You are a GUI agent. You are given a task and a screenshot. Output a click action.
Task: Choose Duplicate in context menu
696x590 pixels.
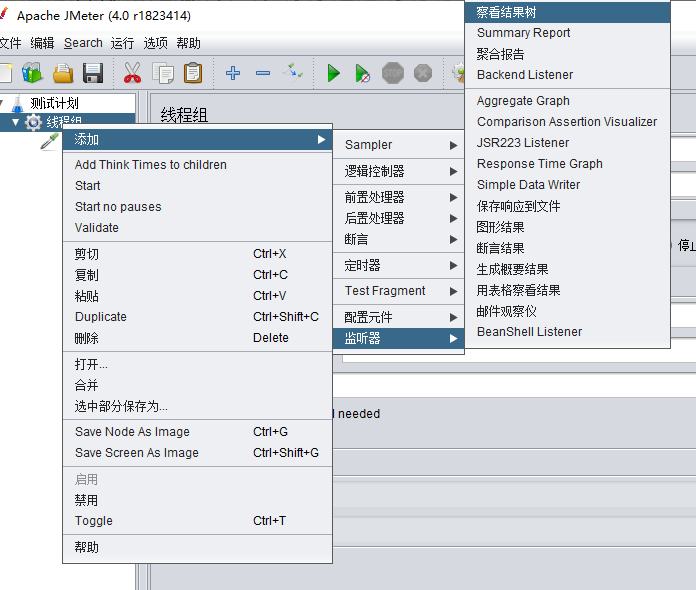coord(198,317)
